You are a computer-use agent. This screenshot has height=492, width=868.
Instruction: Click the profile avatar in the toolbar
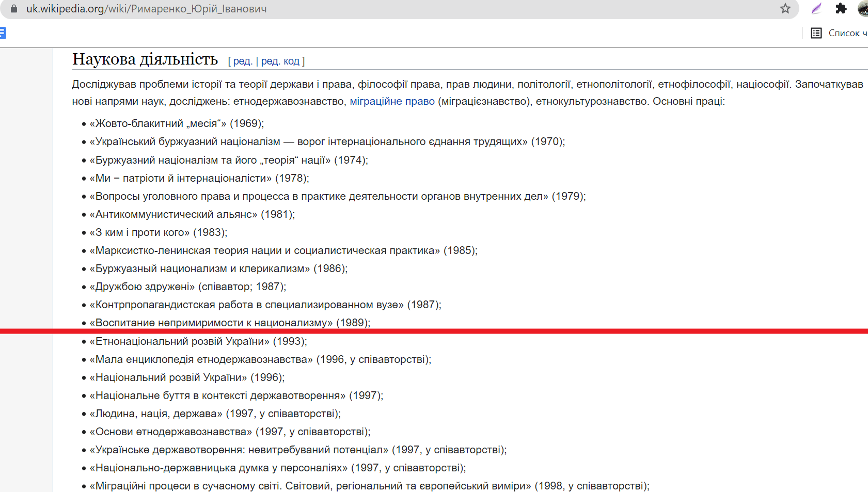tap(863, 9)
